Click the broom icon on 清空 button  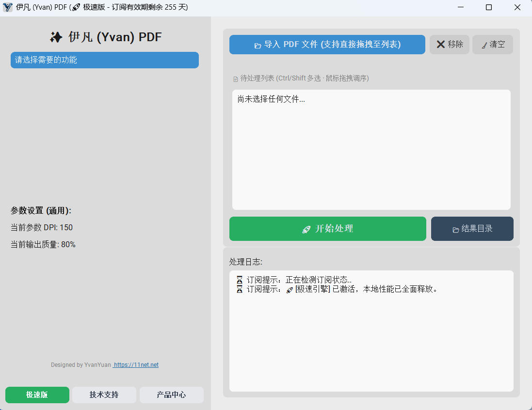pos(484,45)
